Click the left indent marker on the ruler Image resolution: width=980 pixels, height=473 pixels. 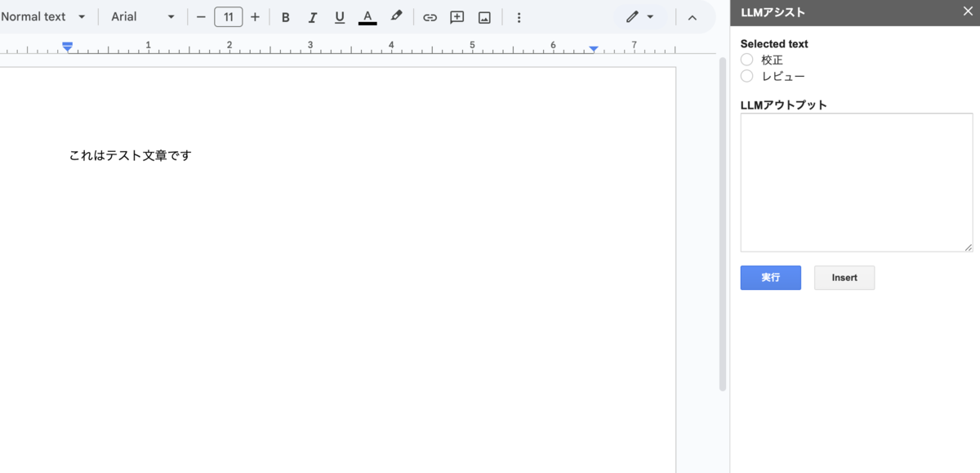click(68, 47)
